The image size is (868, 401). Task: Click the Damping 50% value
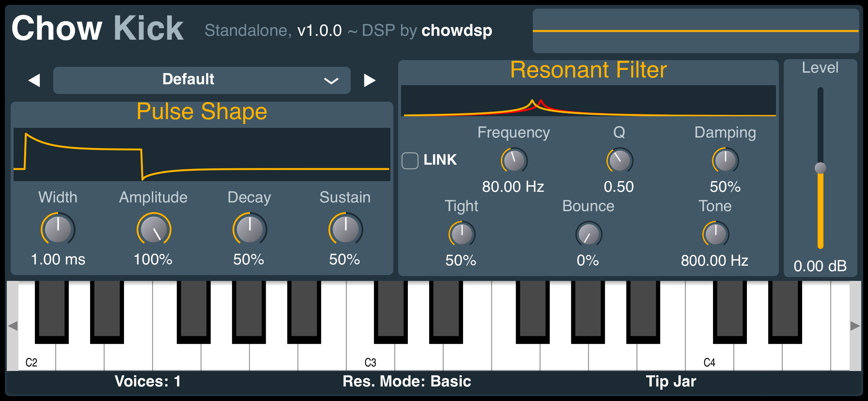coord(725,187)
